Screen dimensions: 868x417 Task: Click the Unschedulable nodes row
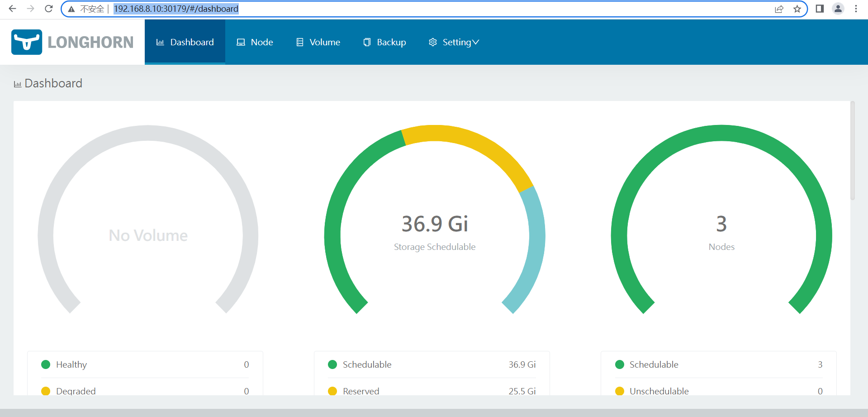tap(719, 391)
